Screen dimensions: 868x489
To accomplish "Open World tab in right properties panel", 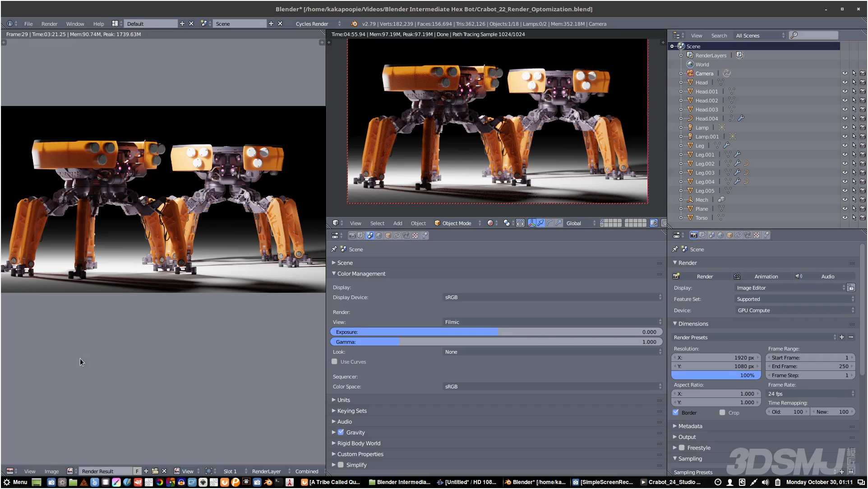I will pyautogui.click(x=720, y=235).
